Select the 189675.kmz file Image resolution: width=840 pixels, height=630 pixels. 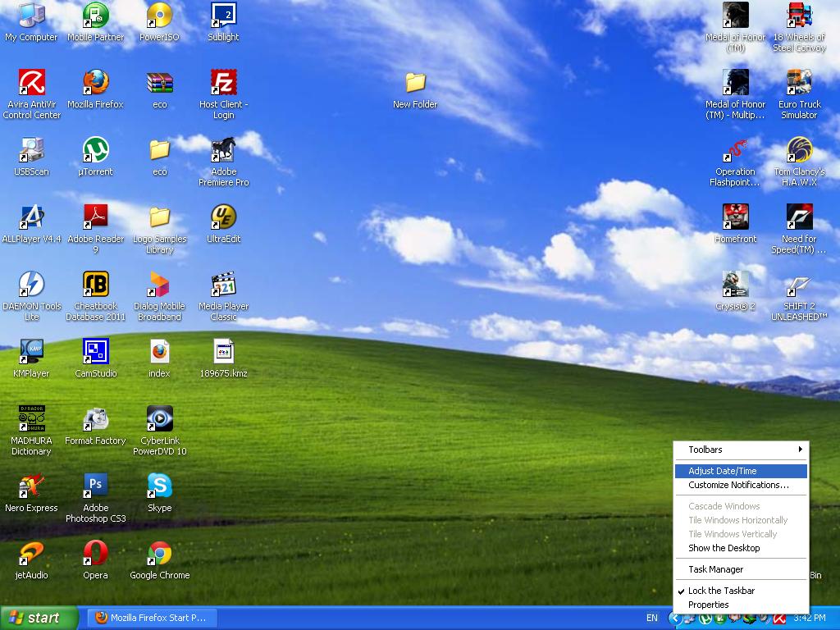tap(223, 358)
